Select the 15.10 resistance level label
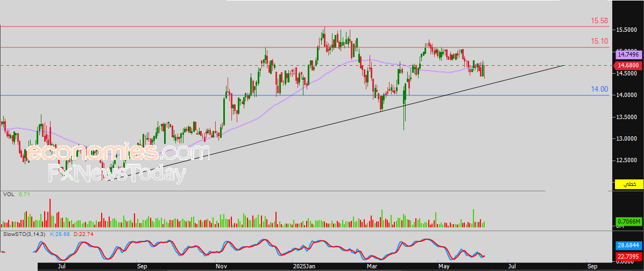644x271 pixels. [x=600, y=41]
